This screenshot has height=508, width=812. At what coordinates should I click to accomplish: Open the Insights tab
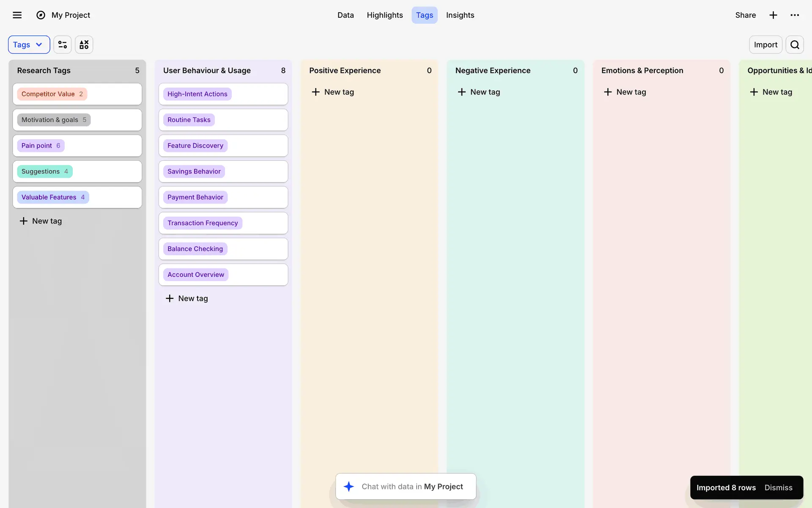click(460, 15)
